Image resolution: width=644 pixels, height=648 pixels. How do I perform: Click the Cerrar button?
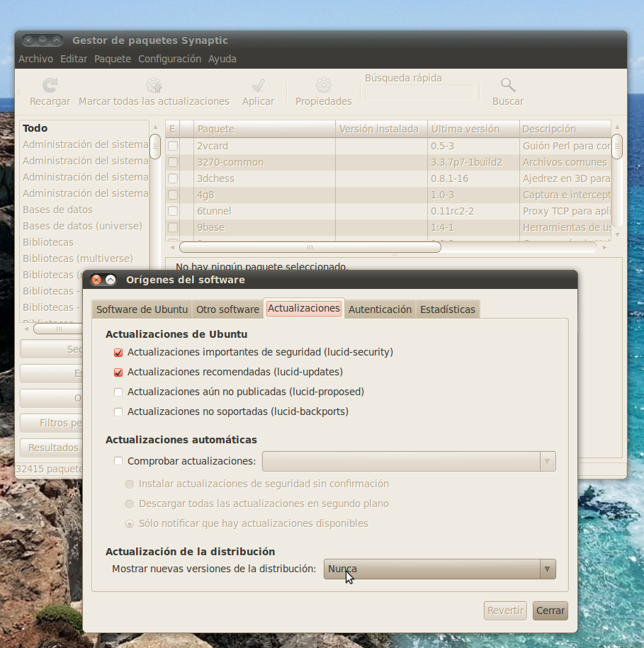pos(550,610)
